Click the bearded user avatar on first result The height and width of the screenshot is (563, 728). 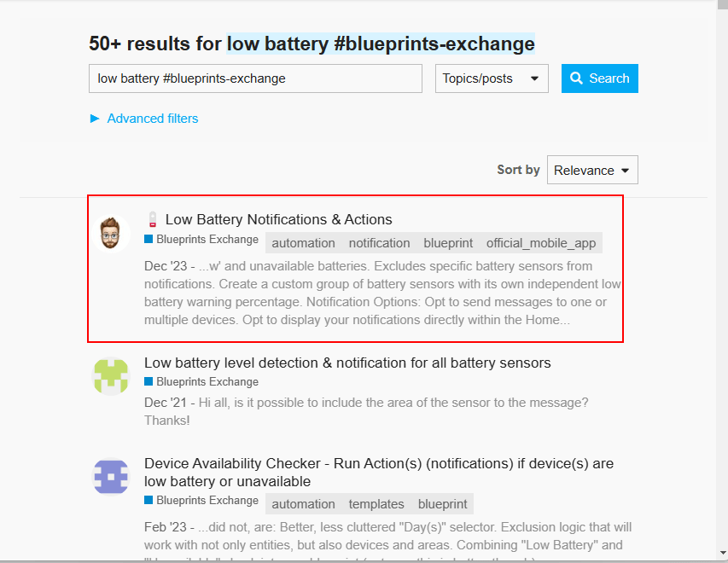[108, 233]
